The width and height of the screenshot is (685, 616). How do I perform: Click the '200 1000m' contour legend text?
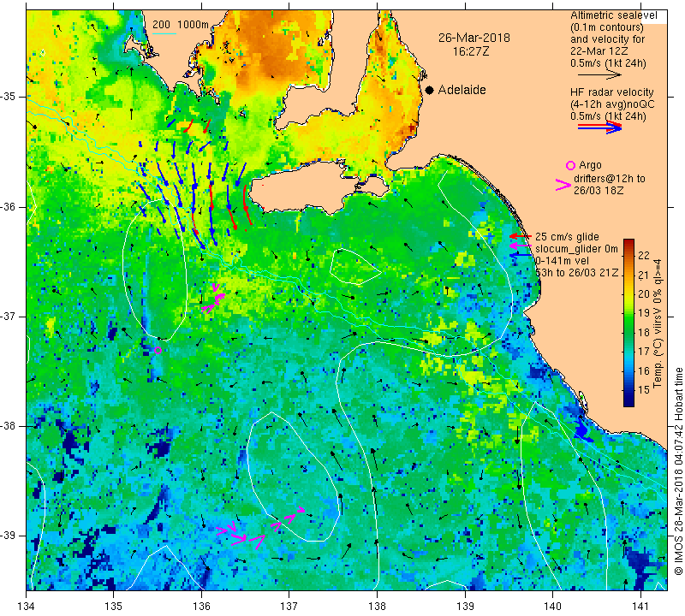[181, 25]
